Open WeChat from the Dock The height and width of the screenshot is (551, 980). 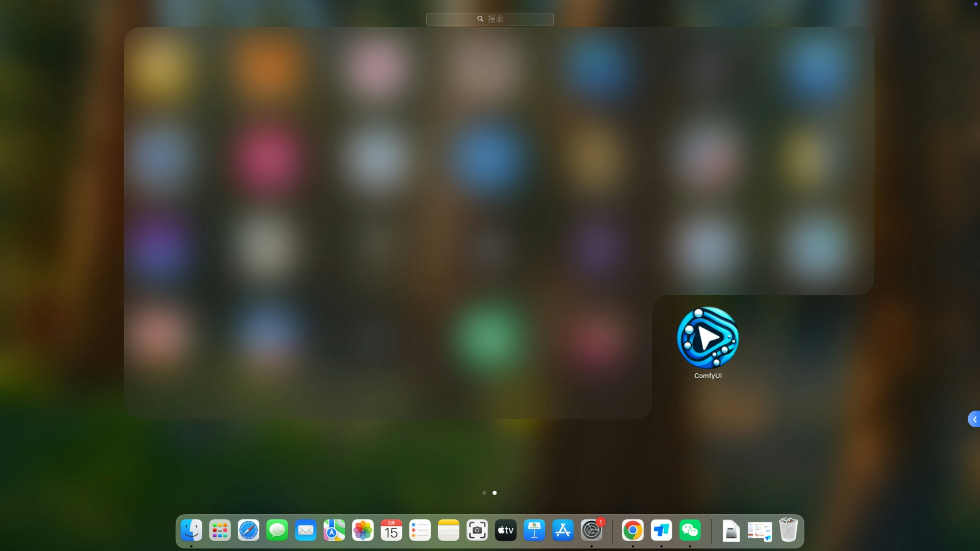coord(690,530)
